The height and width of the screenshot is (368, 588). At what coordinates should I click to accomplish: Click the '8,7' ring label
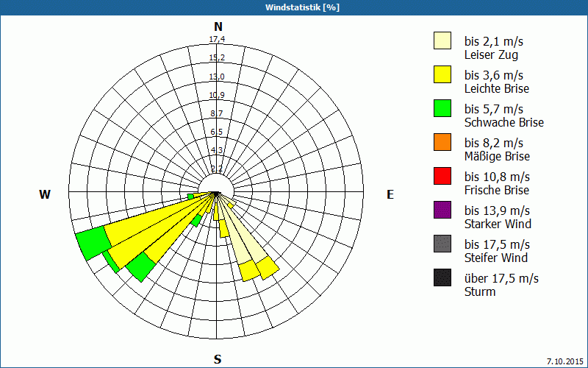click(217, 113)
